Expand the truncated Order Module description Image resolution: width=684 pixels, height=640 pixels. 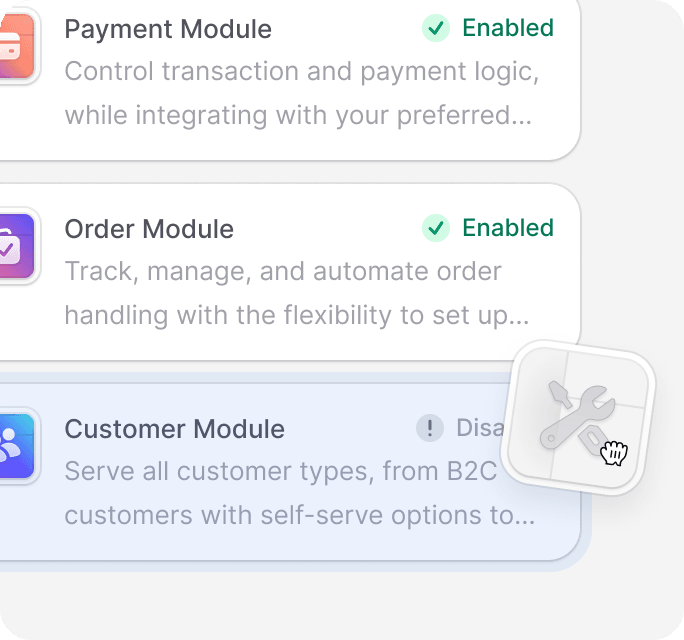point(297,293)
